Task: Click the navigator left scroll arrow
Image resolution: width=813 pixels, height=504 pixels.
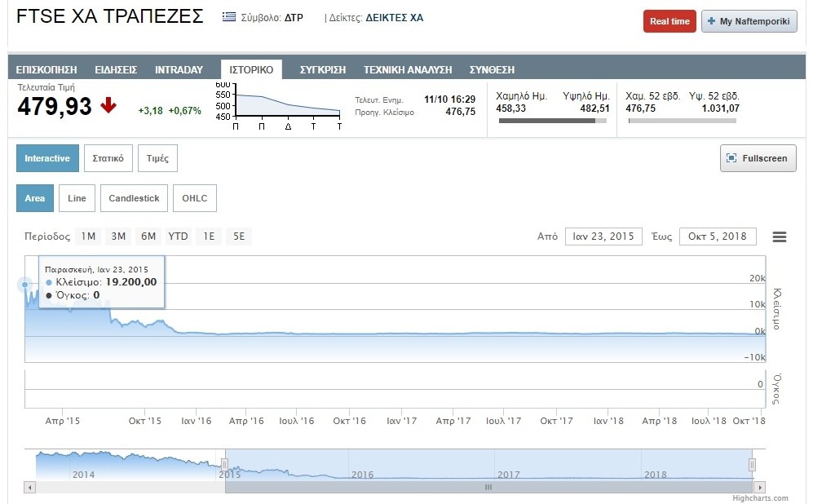Action: click(30, 487)
